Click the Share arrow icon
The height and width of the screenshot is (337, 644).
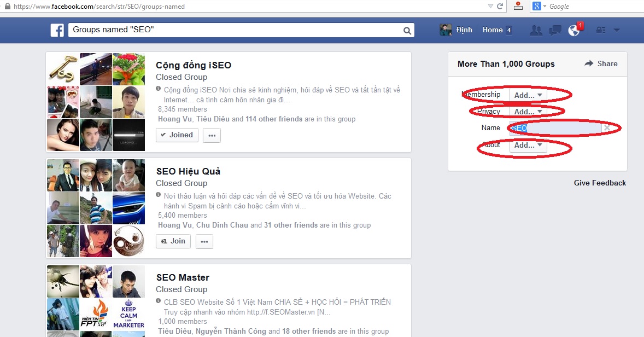(589, 63)
